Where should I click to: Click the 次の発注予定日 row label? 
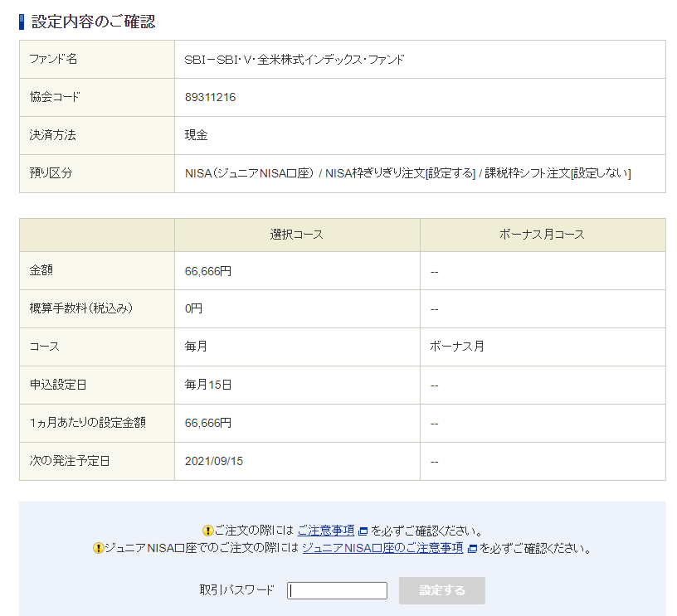point(70,461)
